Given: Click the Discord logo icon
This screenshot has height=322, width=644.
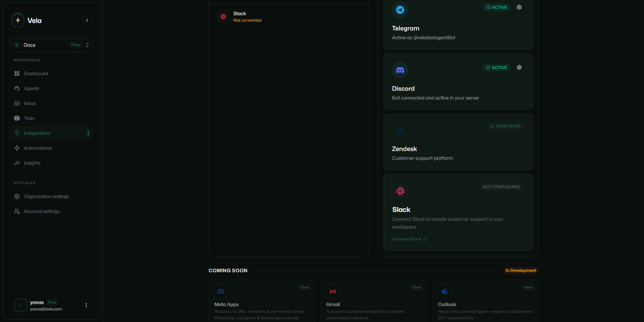Looking at the screenshot, I should coord(400,70).
